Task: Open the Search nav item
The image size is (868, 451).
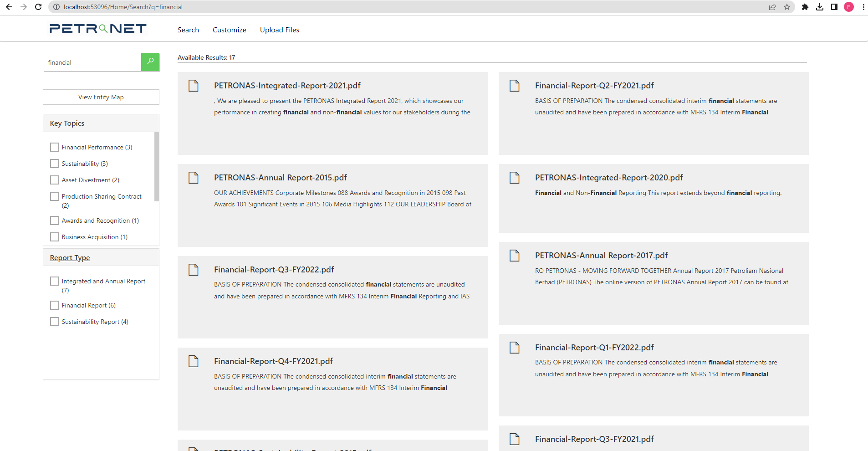Action: 188,30
